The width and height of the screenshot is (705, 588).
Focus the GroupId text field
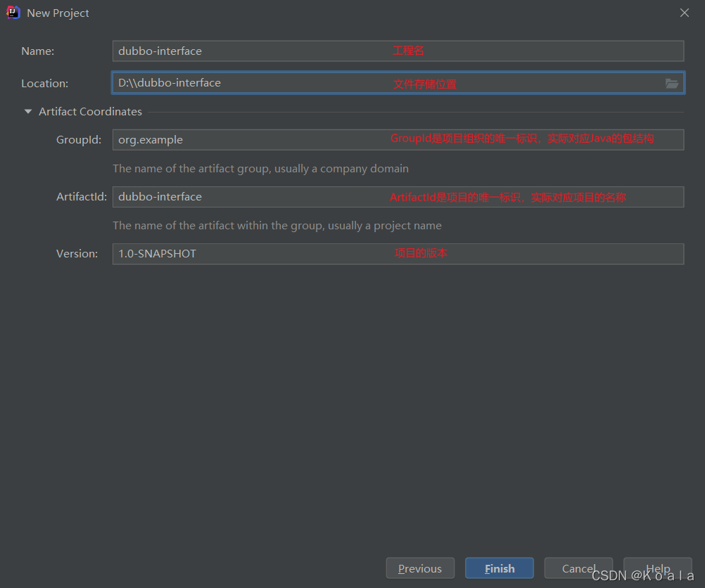tap(398, 140)
